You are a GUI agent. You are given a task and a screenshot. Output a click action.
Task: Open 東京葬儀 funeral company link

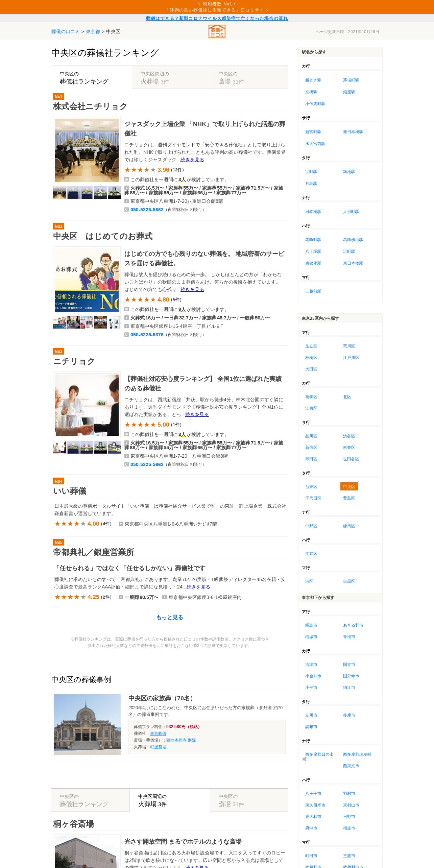158,733
